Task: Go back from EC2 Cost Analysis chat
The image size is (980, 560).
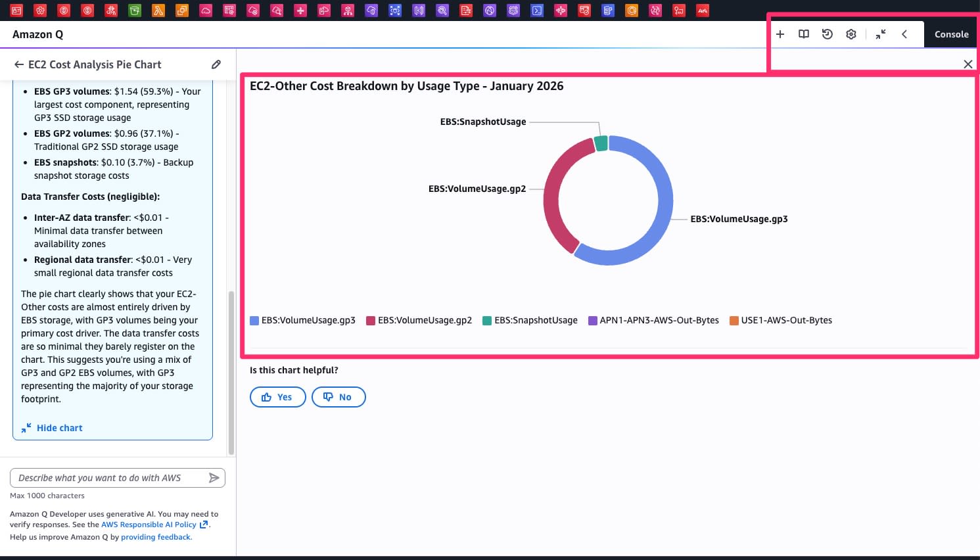Action: (x=19, y=64)
